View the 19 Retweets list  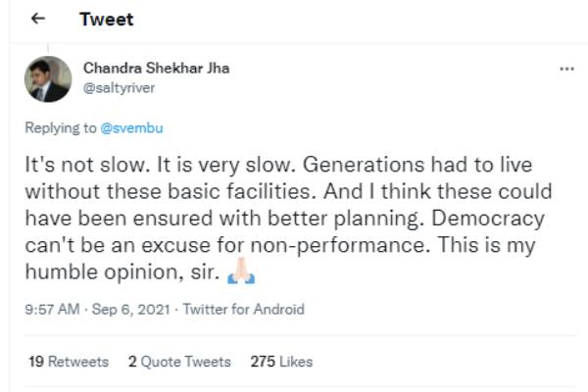pyautogui.click(x=68, y=362)
